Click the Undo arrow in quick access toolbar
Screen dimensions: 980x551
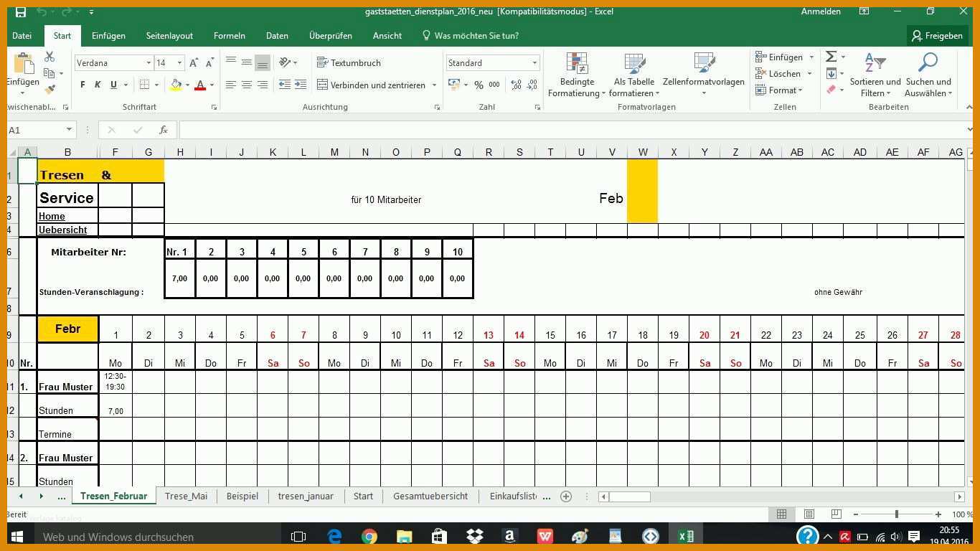(42, 11)
